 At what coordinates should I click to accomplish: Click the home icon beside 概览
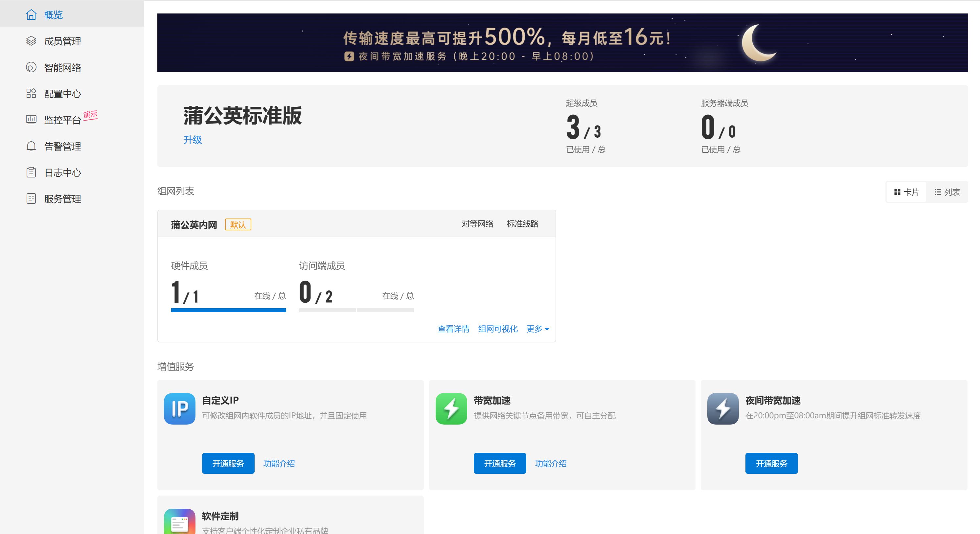(31, 15)
